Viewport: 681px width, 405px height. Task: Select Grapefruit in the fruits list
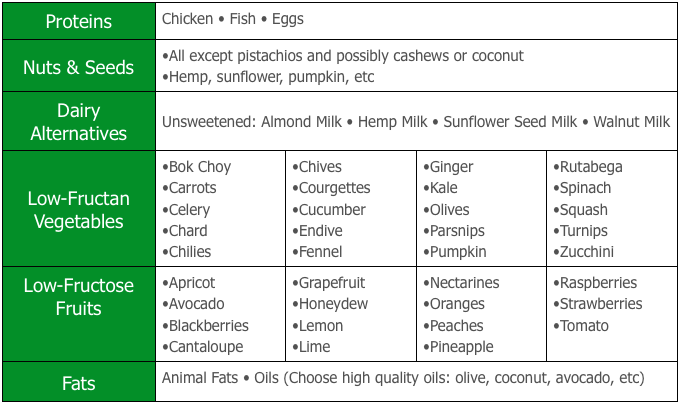[x=329, y=283]
